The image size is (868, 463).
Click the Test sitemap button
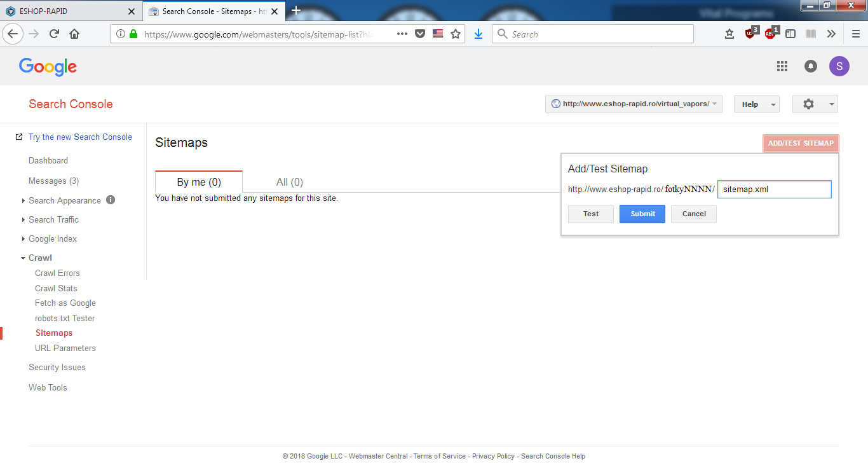[591, 214]
